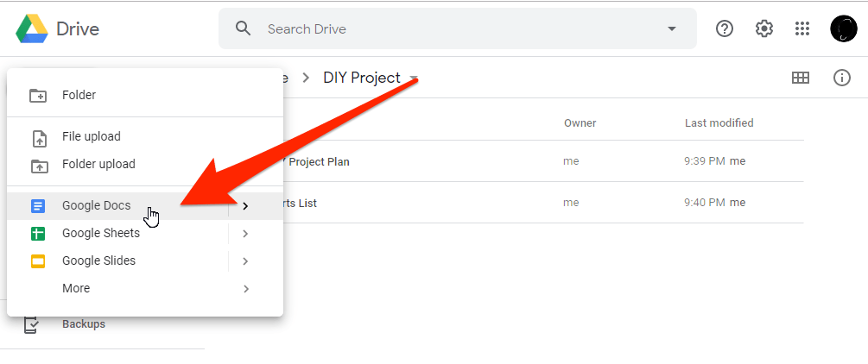
Task: Open the More menu entry
Action: pos(145,288)
